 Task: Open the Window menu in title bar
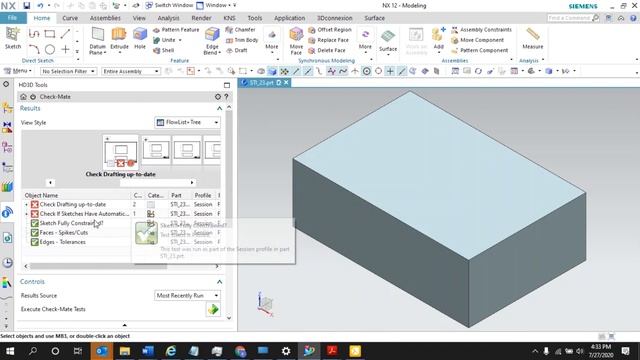216,5
